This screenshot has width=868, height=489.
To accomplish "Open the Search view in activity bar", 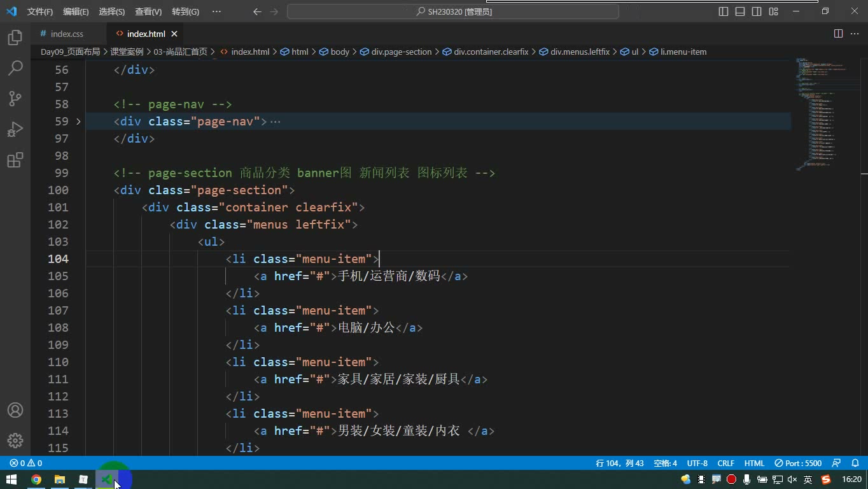I will (x=15, y=68).
